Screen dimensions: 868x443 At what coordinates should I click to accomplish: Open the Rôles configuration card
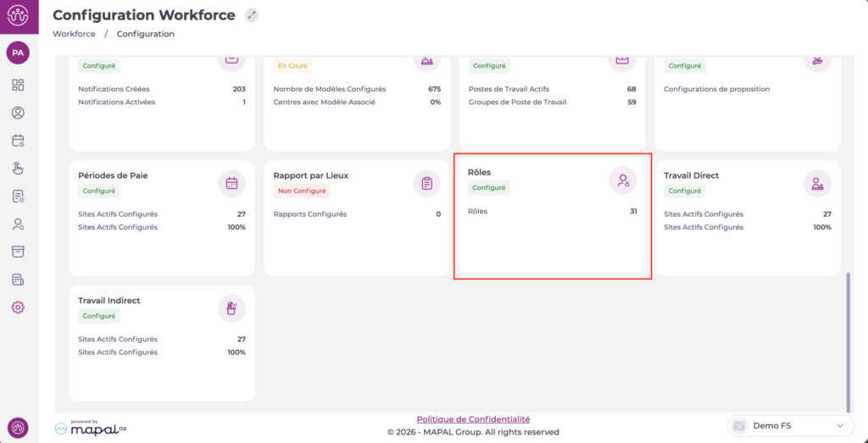click(552, 216)
